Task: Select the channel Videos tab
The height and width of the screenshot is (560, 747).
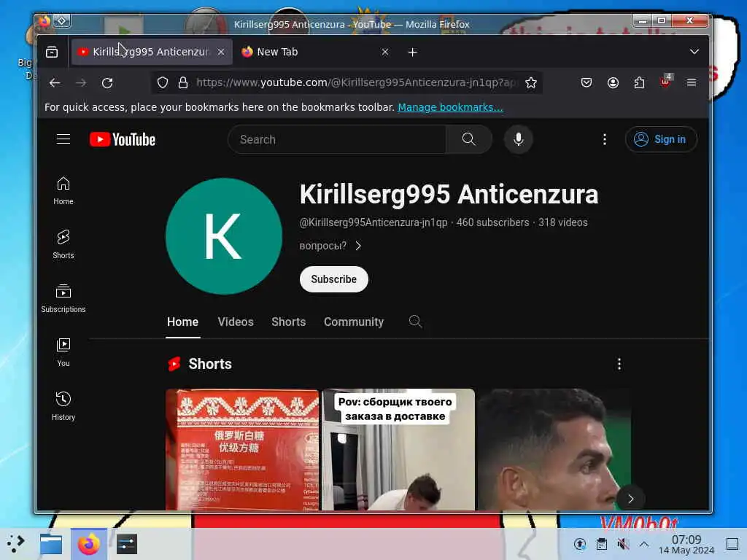Action: coord(236,322)
